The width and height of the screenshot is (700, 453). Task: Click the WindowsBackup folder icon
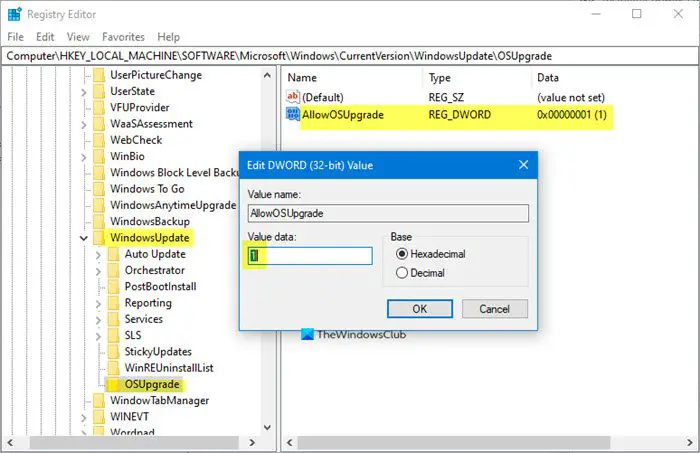(99, 222)
